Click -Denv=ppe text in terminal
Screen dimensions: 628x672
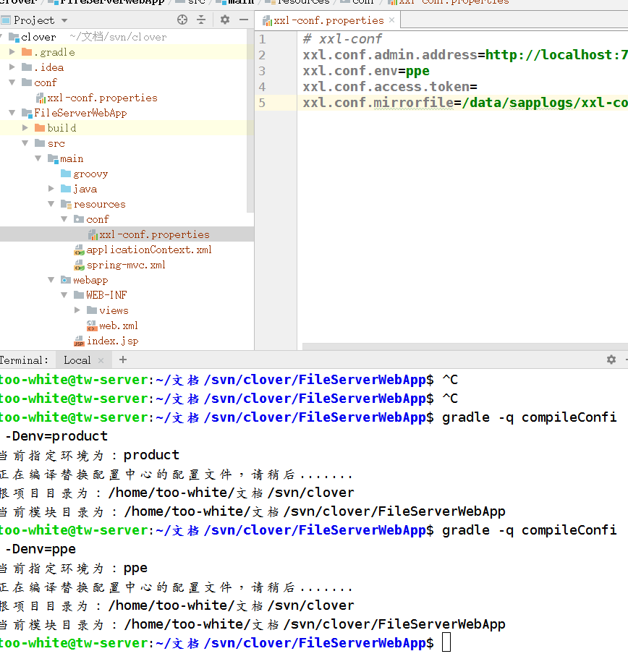pos(41,549)
